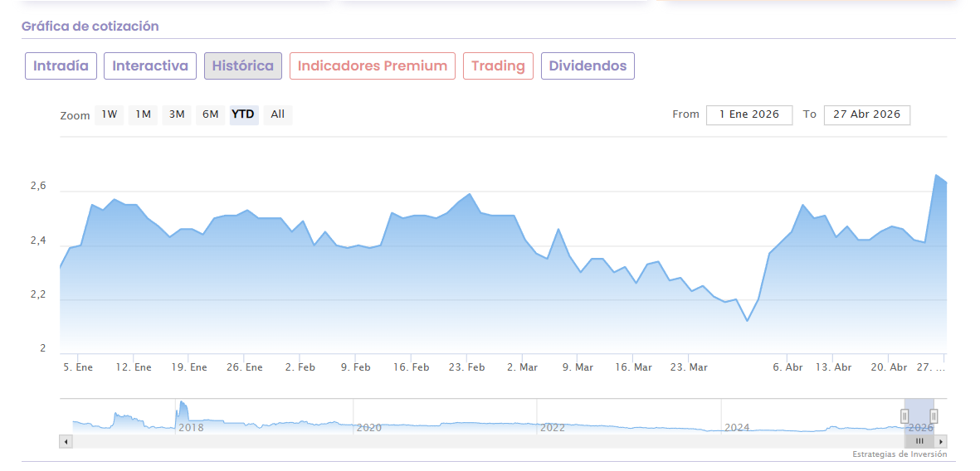This screenshot has width=980, height=471.
Task: Open the Intradía chart tab
Action: pyautogui.click(x=61, y=66)
